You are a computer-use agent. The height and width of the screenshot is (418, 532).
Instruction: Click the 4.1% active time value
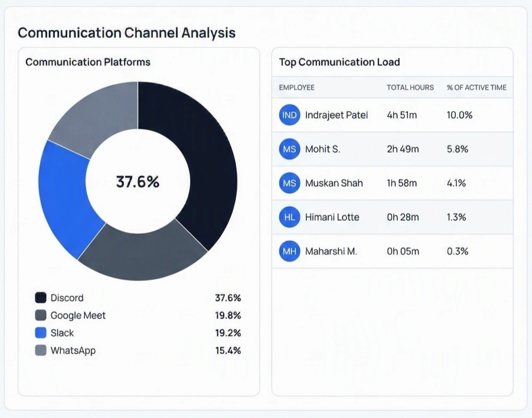pyautogui.click(x=456, y=183)
